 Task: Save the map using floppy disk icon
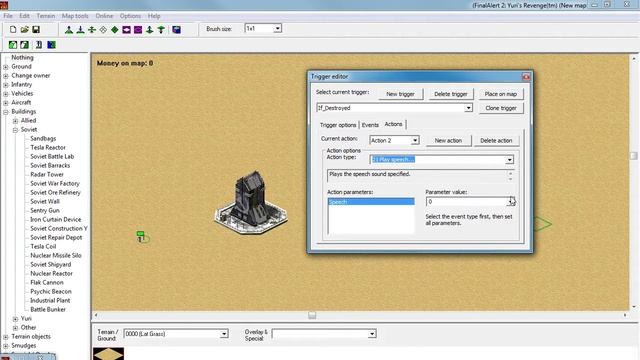point(36,29)
